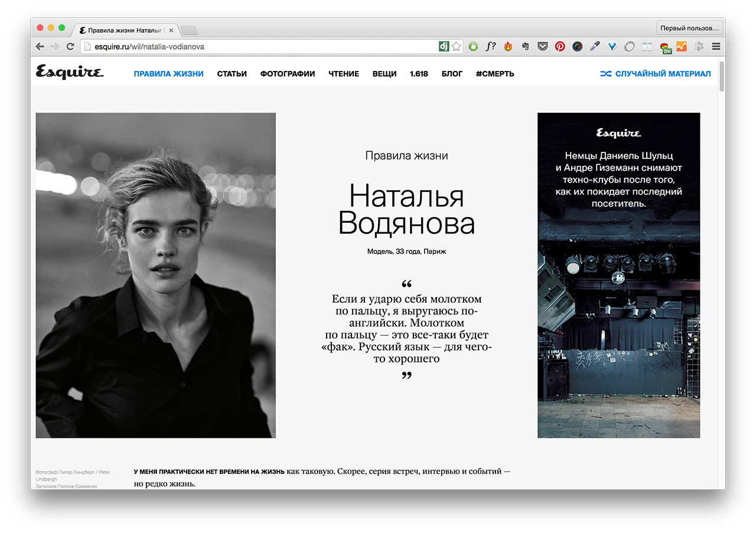Click the green thumbs-up extension icon

(473, 46)
